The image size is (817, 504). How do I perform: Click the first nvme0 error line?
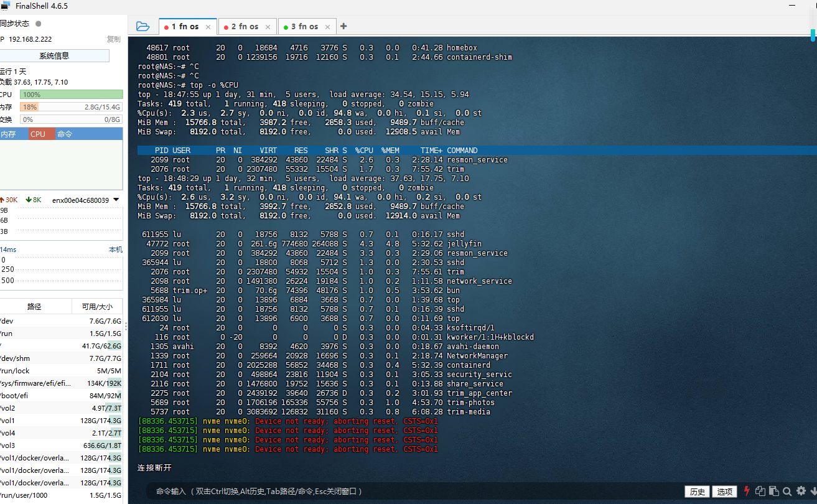[288, 421]
